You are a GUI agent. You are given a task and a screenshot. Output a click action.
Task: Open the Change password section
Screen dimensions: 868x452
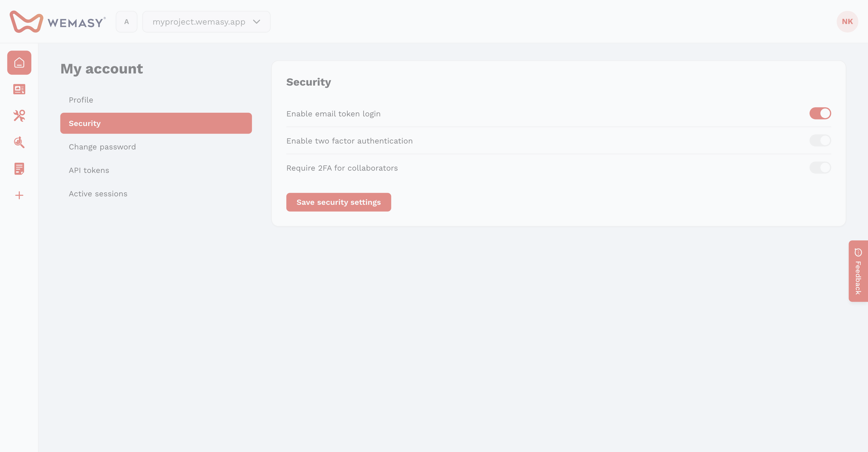click(x=156, y=147)
